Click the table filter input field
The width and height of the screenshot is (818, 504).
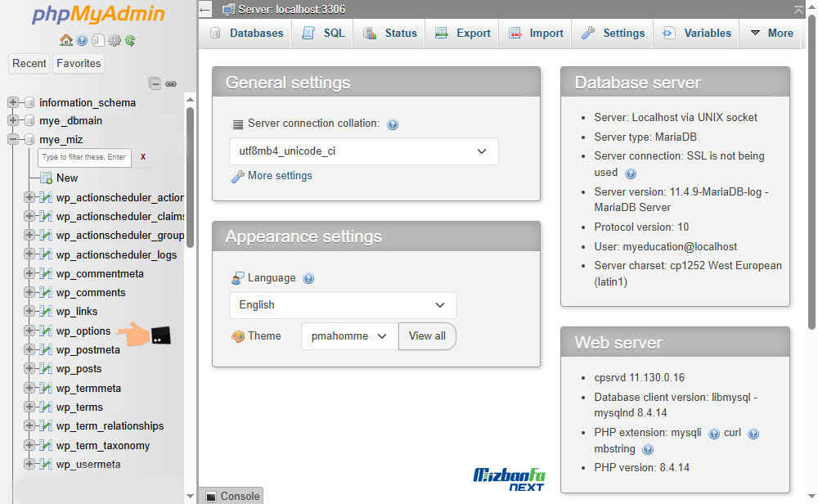point(84,157)
